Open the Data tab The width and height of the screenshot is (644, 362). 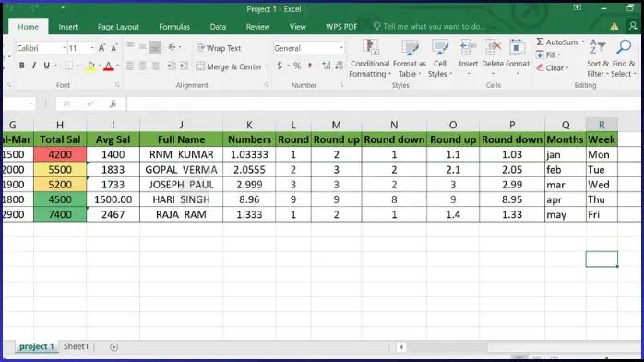click(x=218, y=27)
